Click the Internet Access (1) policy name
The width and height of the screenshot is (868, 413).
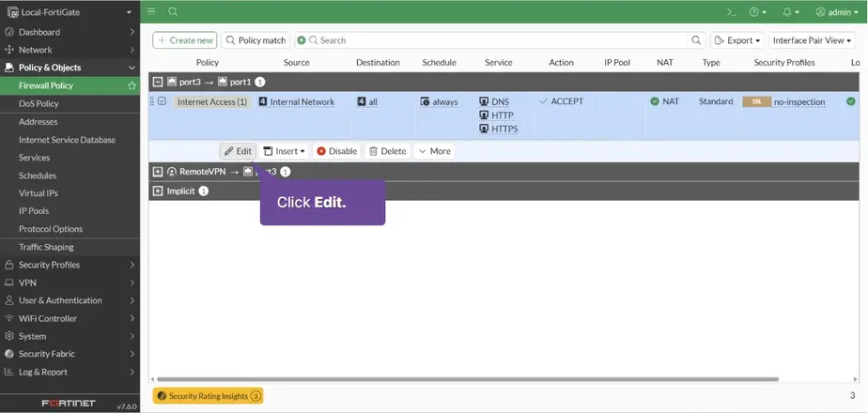(x=212, y=101)
